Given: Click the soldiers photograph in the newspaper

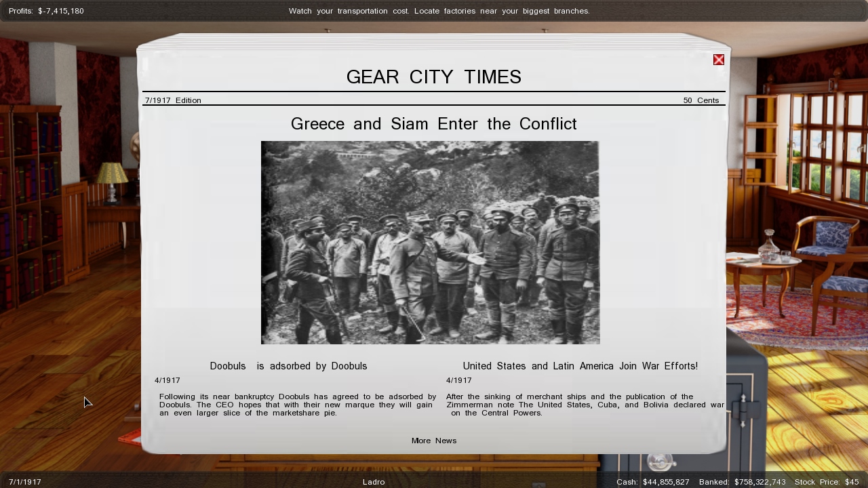Looking at the screenshot, I should (x=430, y=243).
